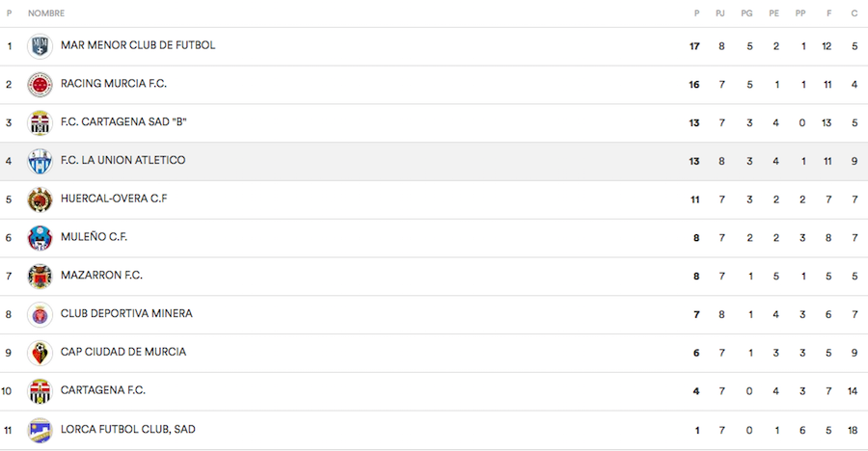The height and width of the screenshot is (451, 868).
Task: Click the Club Deportiva Minera crest
Action: pyautogui.click(x=40, y=315)
